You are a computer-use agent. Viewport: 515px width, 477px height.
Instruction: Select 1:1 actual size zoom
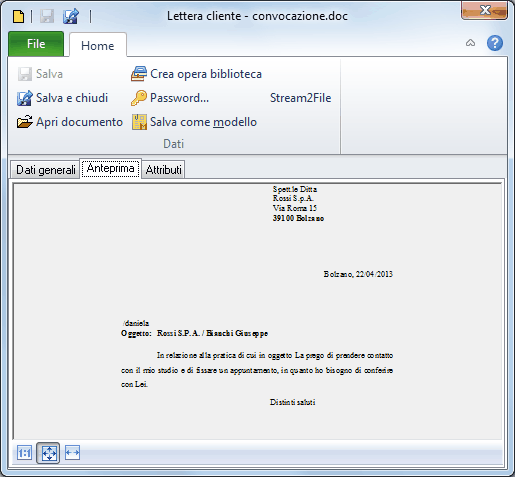click(24, 453)
